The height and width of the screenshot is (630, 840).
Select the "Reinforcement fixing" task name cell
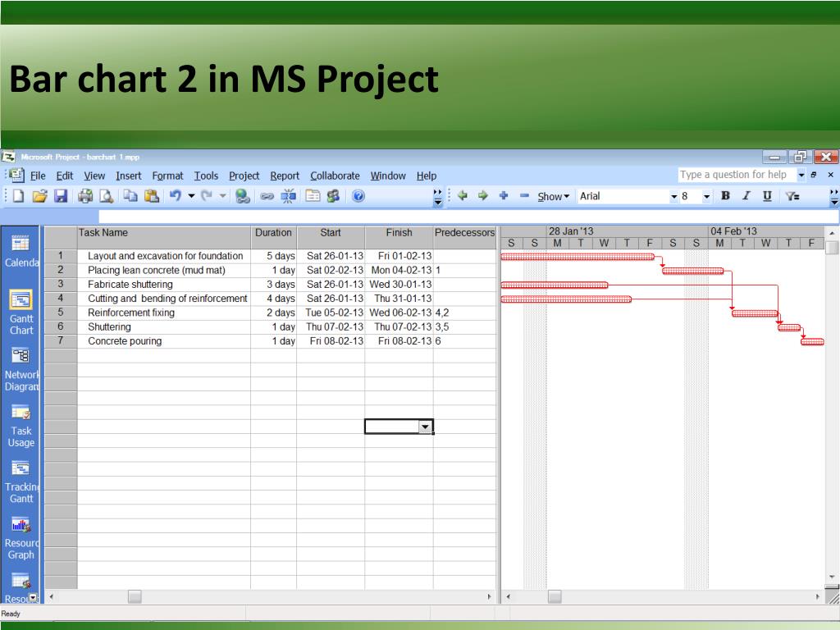[164, 313]
